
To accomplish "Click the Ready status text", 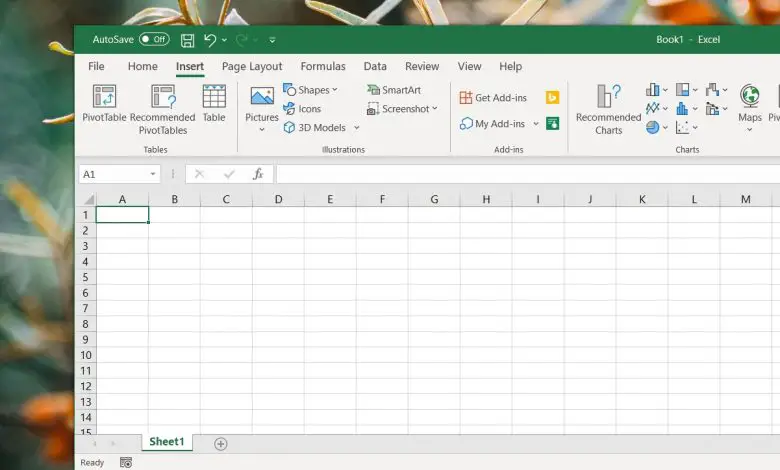I will click(x=92, y=463).
